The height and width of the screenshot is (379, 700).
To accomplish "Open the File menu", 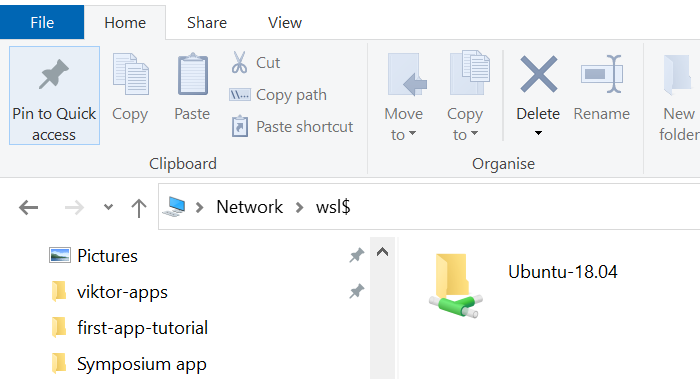I will click(x=42, y=22).
